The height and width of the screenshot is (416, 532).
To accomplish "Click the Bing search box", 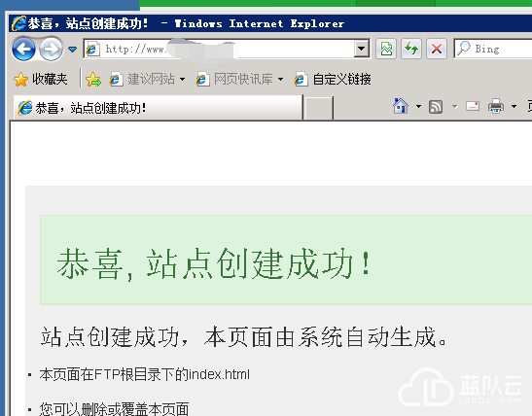I will coord(493,50).
